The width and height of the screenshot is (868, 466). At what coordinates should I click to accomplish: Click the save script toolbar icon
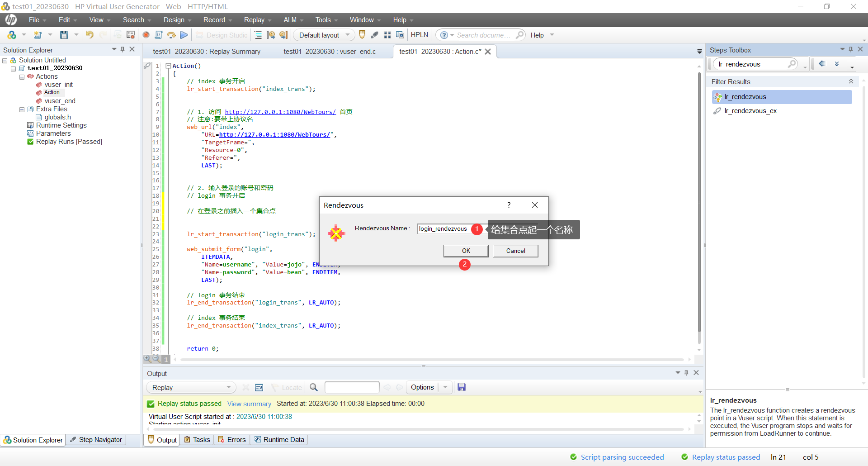[x=64, y=35]
